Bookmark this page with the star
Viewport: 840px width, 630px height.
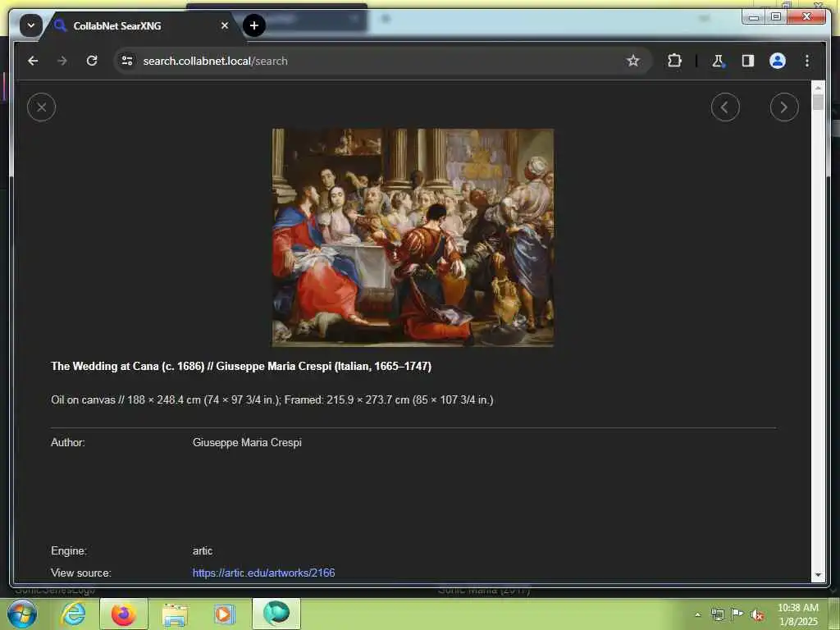633,61
